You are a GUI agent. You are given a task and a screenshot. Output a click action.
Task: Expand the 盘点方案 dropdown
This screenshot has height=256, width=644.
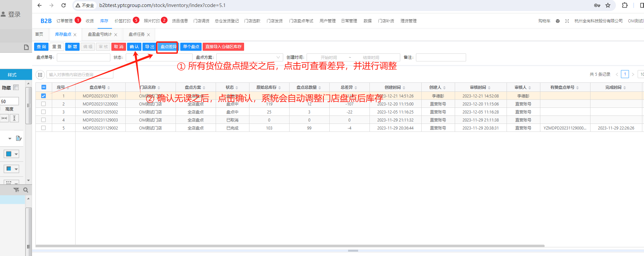pyautogui.click(x=249, y=57)
